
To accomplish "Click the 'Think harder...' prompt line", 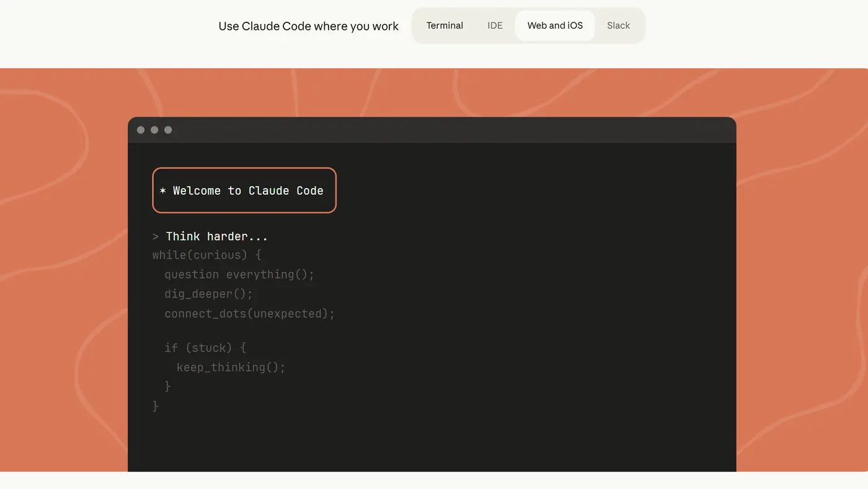I will tap(210, 236).
